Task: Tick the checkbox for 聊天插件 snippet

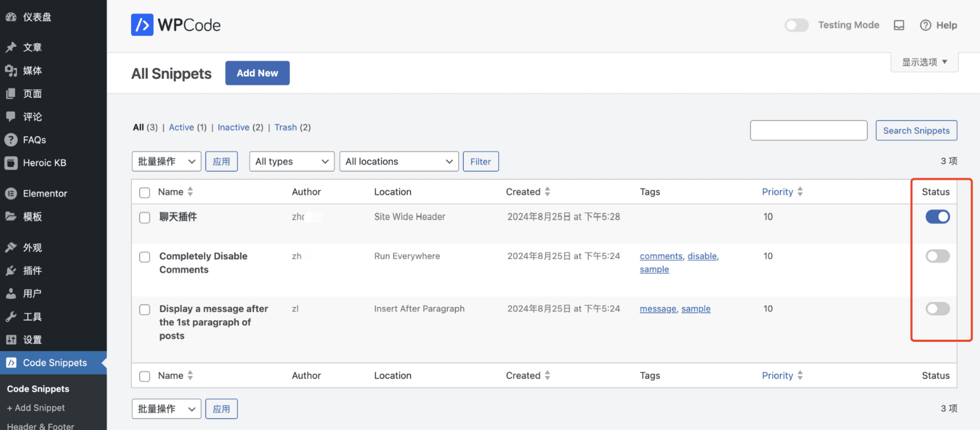Action: click(x=145, y=218)
